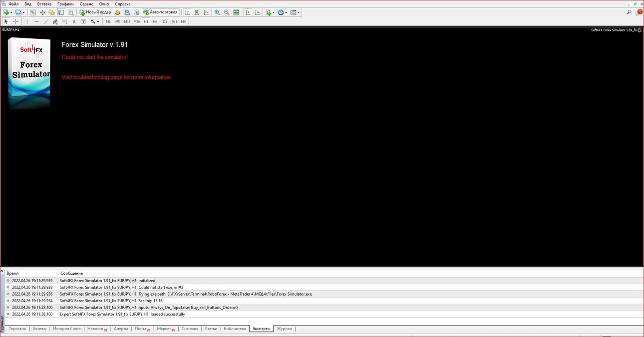Switch timeframe to M30
This screenshot has width=644, height=337.
[137, 21]
